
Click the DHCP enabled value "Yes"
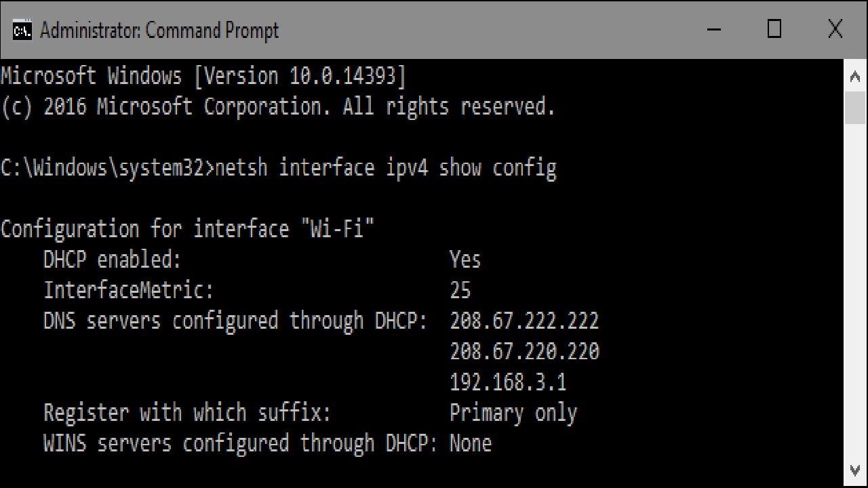[465, 260]
